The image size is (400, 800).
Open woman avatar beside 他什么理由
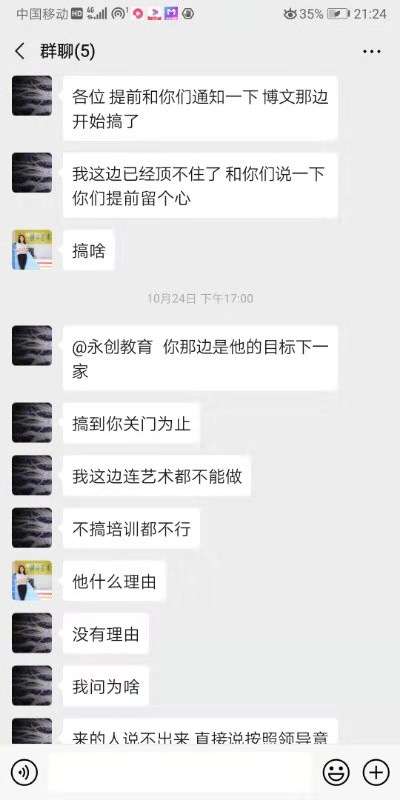pyautogui.click(x=32, y=581)
